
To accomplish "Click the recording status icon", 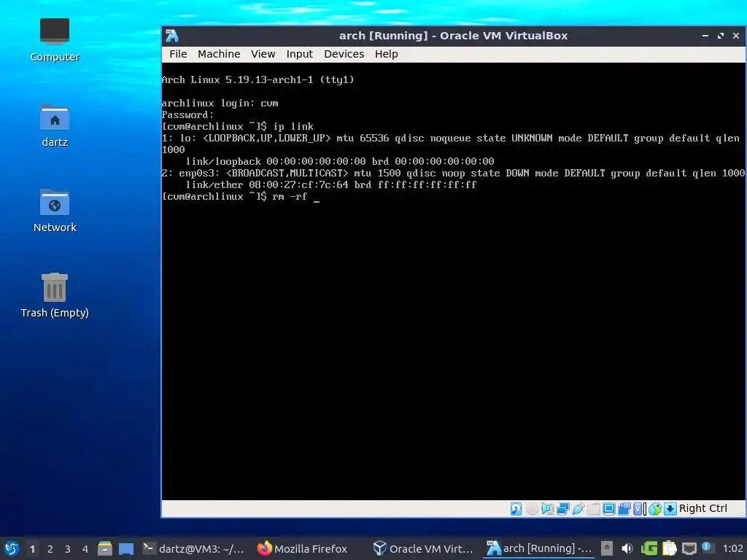I will click(624, 508).
